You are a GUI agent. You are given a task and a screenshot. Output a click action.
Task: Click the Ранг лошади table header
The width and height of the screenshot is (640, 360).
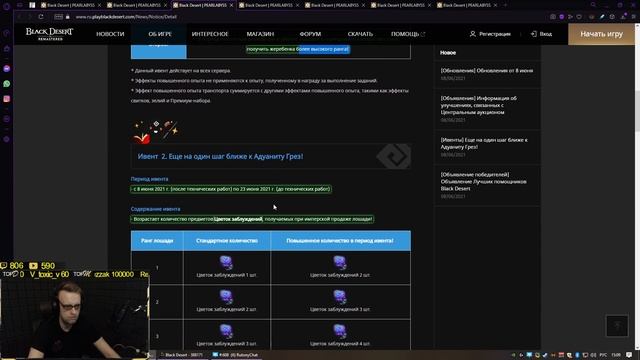(x=157, y=241)
